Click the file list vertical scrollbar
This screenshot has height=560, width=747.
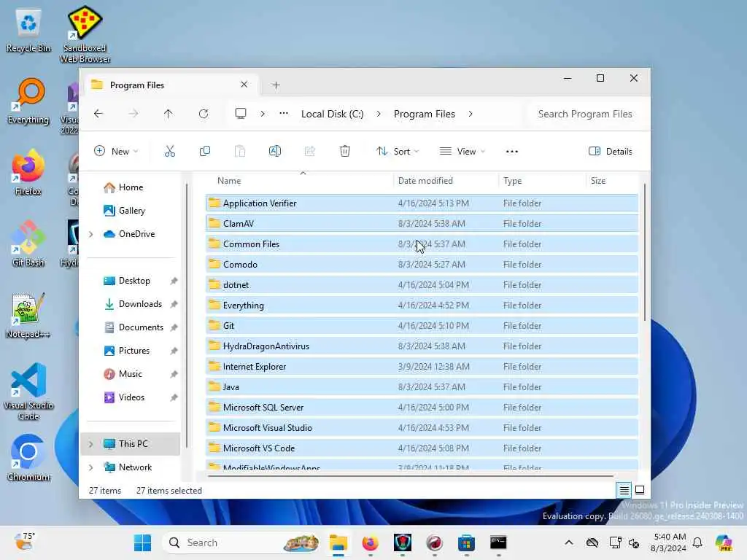[645, 252]
